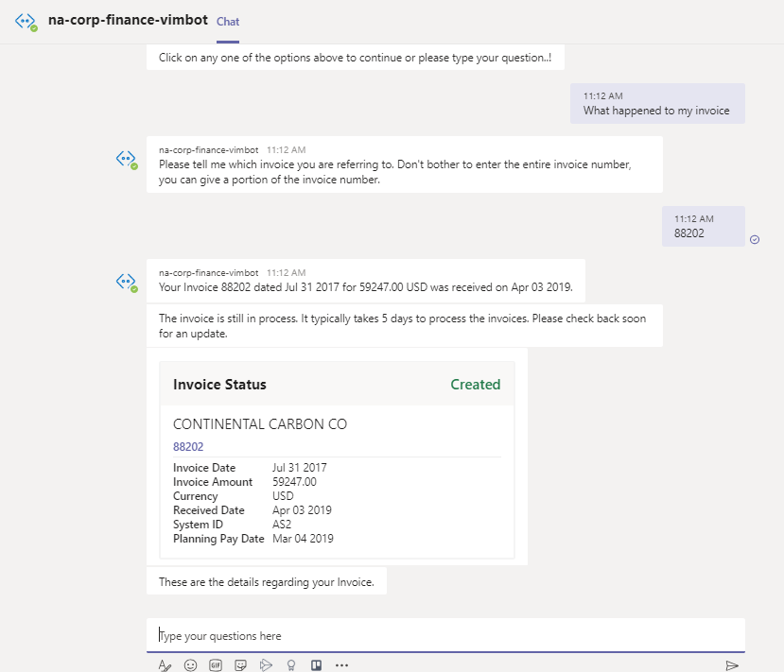The width and height of the screenshot is (784, 672).
Task: Click the Trello board icon
Action: coord(316,665)
